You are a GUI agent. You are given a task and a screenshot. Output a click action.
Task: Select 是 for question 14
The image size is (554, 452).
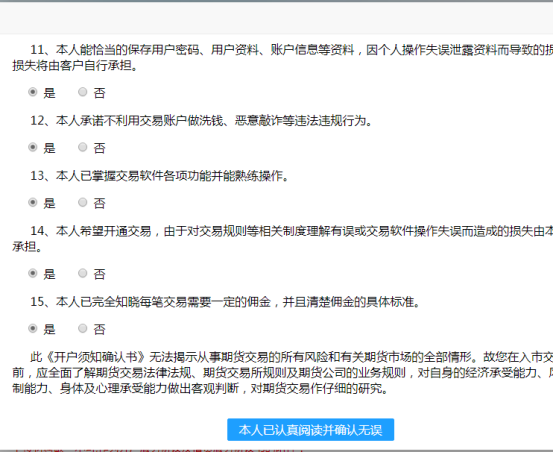(33, 273)
